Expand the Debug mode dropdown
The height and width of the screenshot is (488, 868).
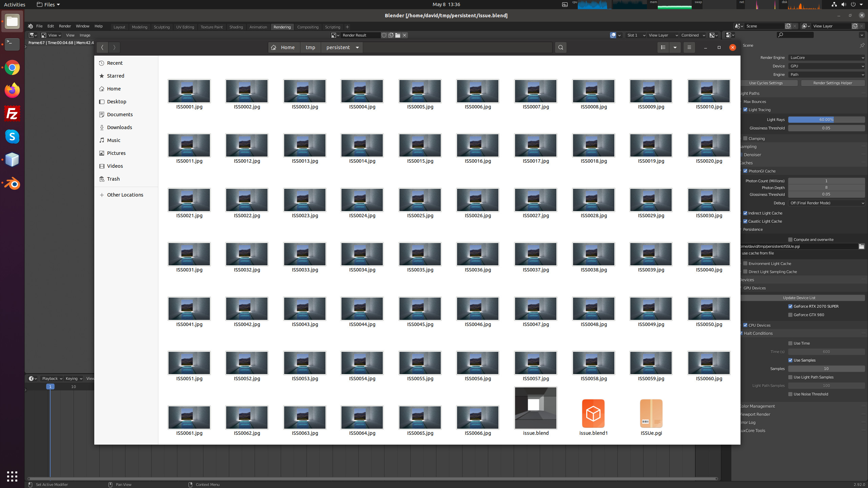click(826, 203)
